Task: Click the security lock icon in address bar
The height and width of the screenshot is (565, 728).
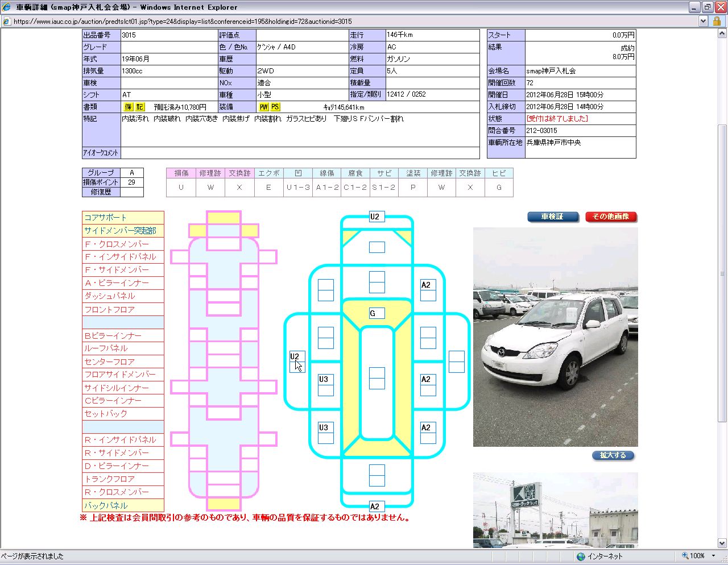Action: tap(717, 21)
